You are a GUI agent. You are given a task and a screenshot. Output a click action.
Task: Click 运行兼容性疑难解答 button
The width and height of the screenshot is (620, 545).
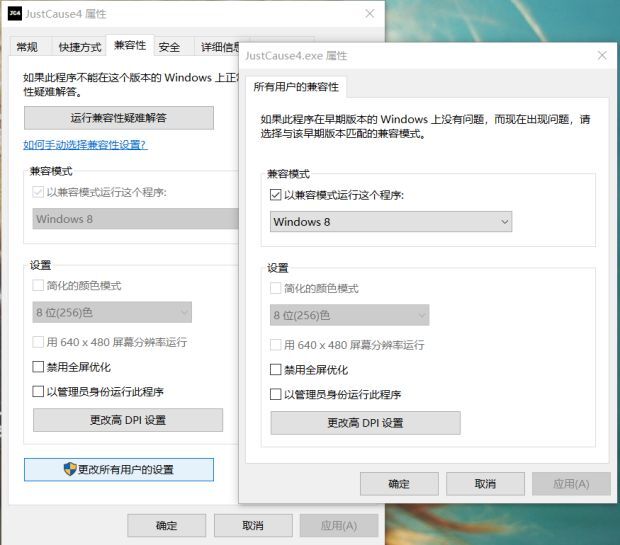tap(119, 118)
